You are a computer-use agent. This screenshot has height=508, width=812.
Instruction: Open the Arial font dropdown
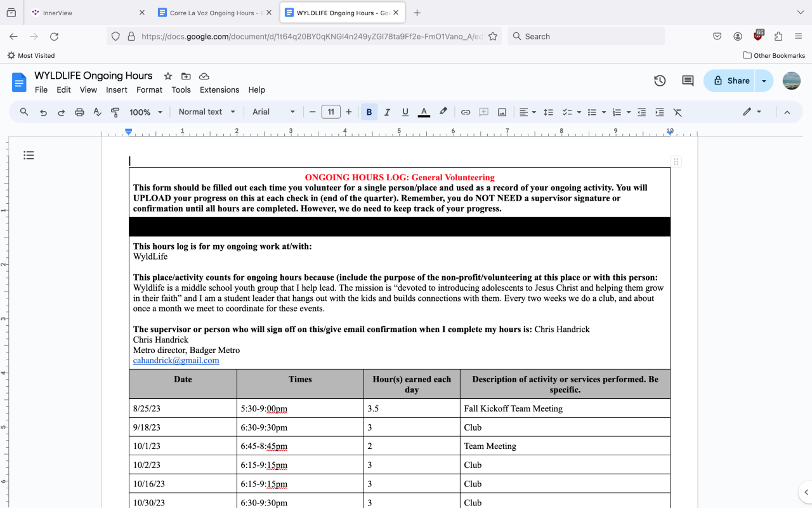pyautogui.click(x=273, y=112)
